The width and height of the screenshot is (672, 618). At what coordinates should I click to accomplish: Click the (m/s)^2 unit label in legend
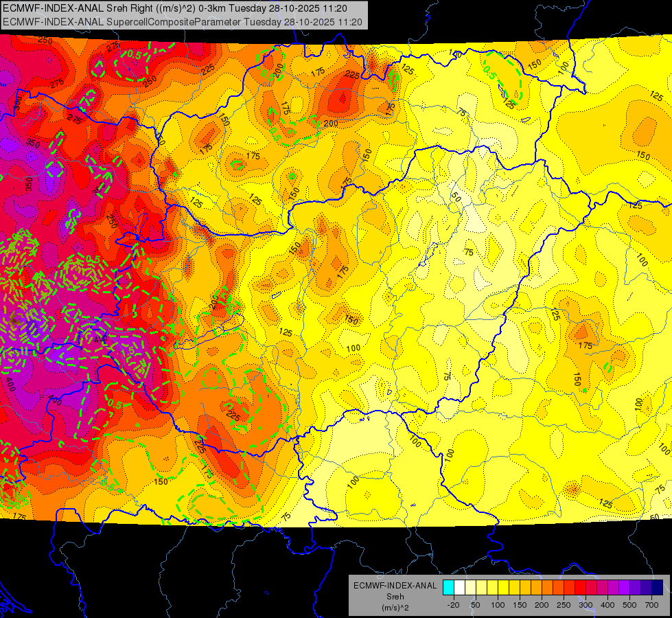[x=395, y=608]
